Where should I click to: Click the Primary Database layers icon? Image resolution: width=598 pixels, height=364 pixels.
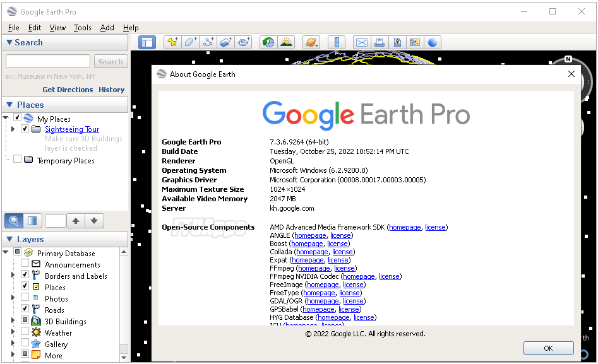coord(28,253)
